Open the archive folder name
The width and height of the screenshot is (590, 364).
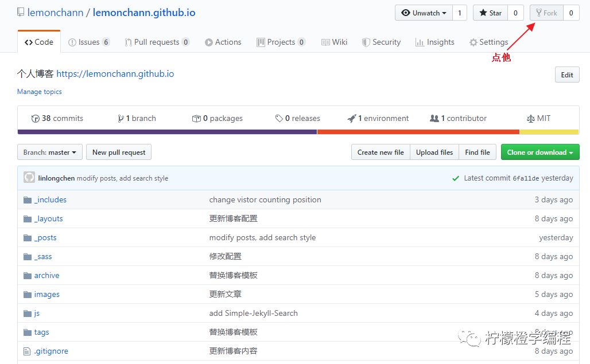[x=46, y=275]
